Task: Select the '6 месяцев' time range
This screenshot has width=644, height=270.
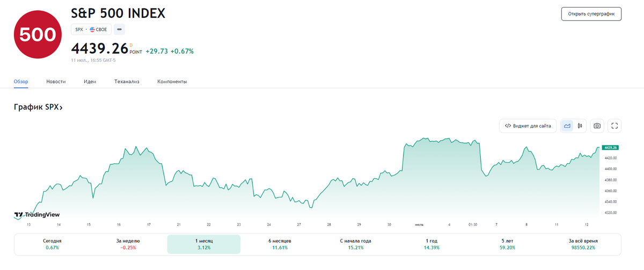Action: coord(279,244)
